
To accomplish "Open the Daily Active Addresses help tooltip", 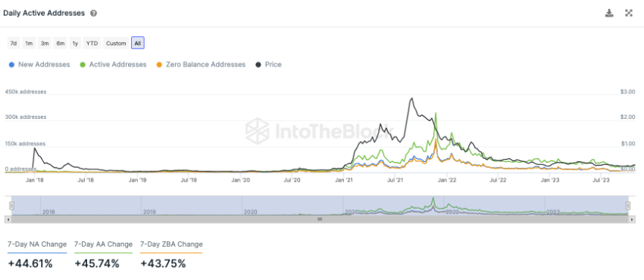I will click(94, 13).
